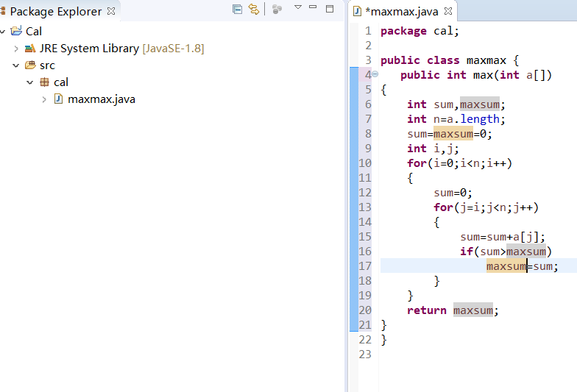This screenshot has height=392, width=577.
Task: Fold the max method at line 4
Action: 375,75
